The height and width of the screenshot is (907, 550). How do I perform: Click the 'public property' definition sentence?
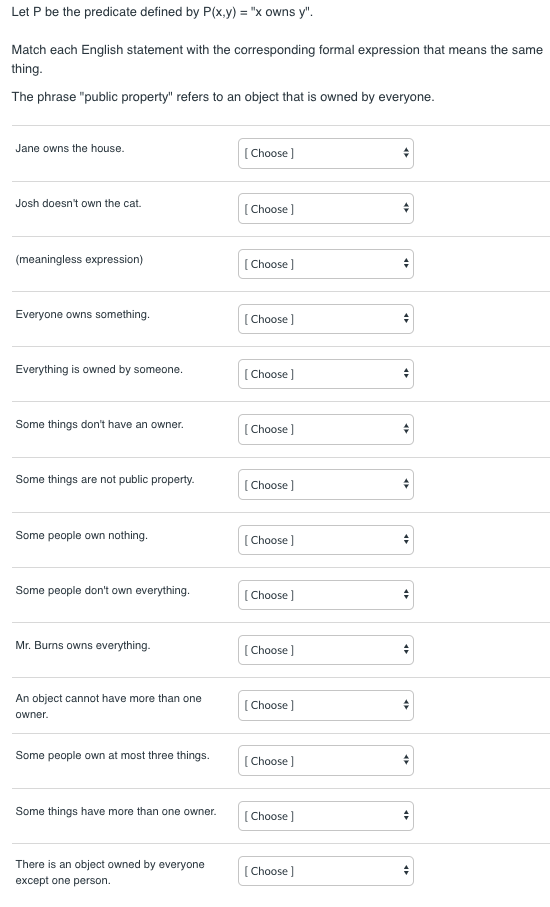(x=223, y=97)
